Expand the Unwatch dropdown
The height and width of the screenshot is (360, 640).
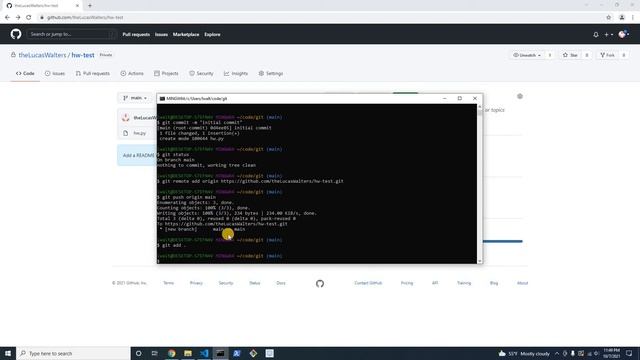527,55
